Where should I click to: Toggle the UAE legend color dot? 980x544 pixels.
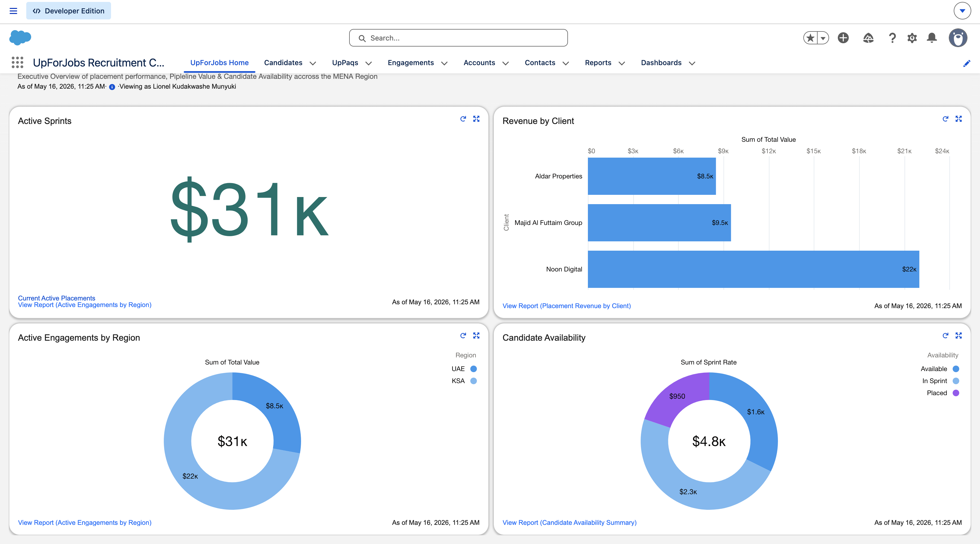click(x=473, y=369)
